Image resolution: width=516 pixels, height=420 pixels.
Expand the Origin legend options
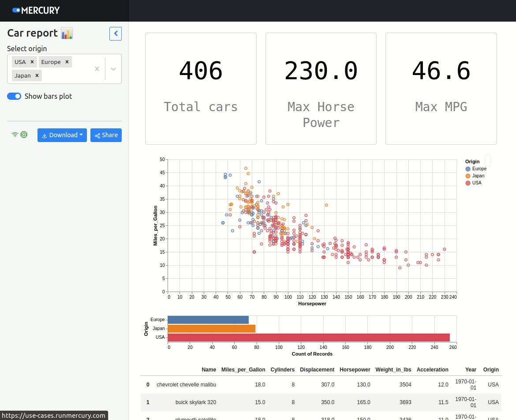click(487, 161)
